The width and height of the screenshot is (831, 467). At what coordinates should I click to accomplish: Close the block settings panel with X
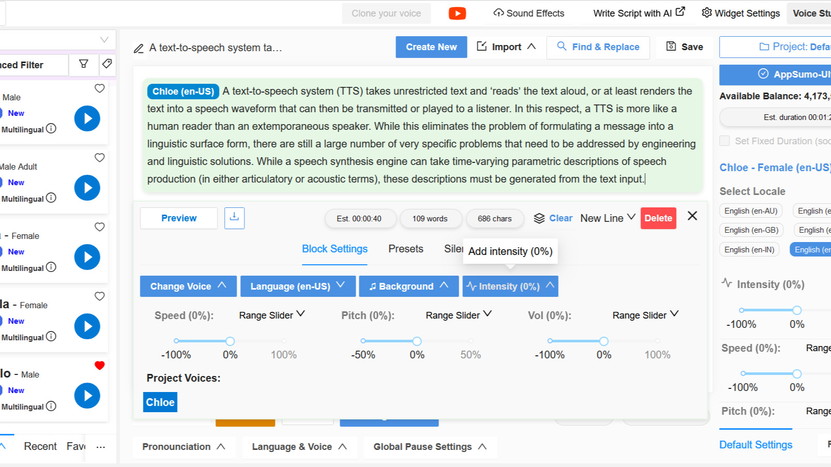[692, 216]
